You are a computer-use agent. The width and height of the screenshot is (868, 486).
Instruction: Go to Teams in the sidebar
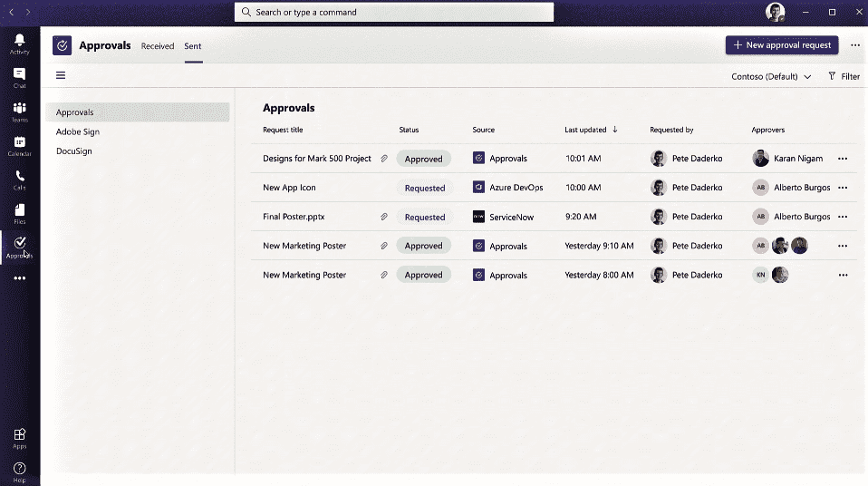(x=19, y=112)
